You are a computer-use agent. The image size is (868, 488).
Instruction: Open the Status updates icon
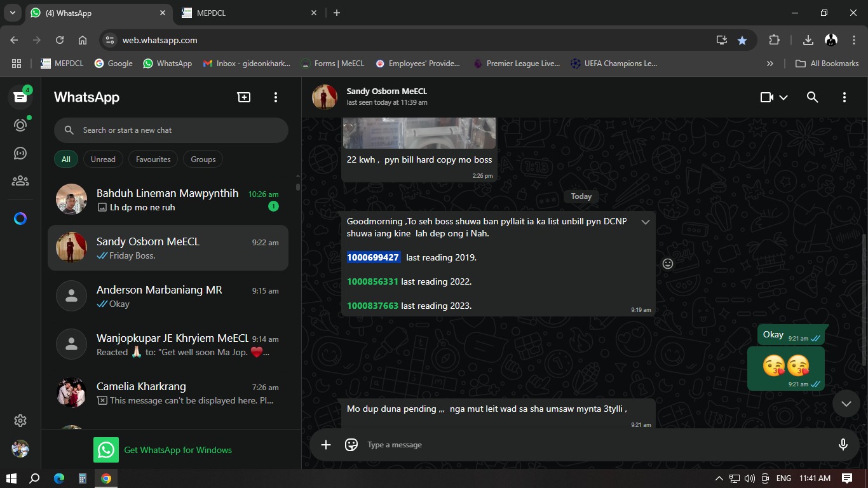pyautogui.click(x=20, y=125)
